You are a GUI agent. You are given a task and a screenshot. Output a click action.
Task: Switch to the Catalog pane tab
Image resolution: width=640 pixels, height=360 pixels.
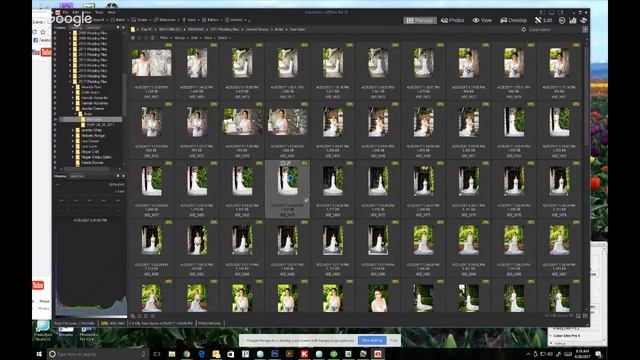coord(76,28)
